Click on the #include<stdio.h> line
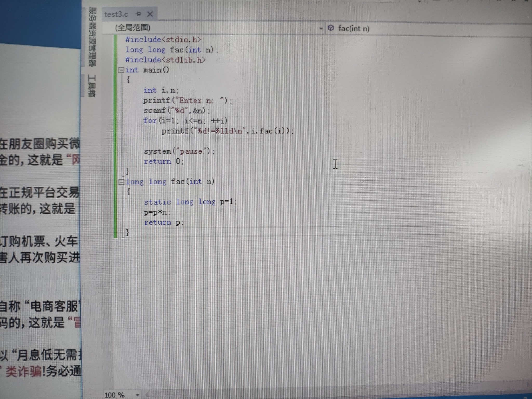This screenshot has height=399, width=532. 163,40
